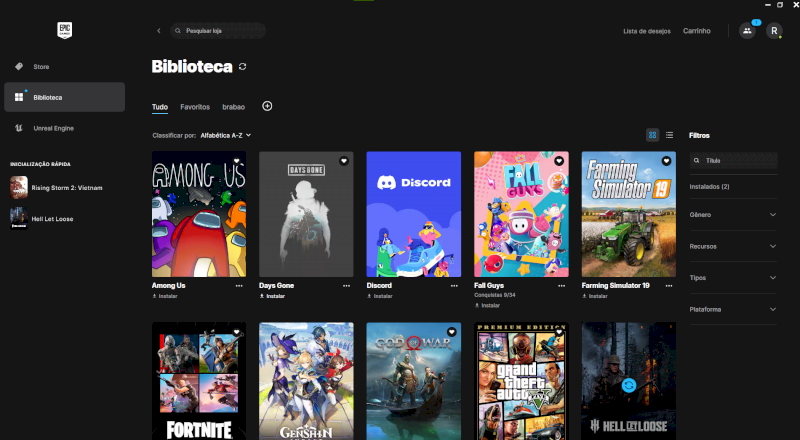This screenshot has height=440, width=800.
Task: Open the friends list icon
Action: [x=747, y=31]
